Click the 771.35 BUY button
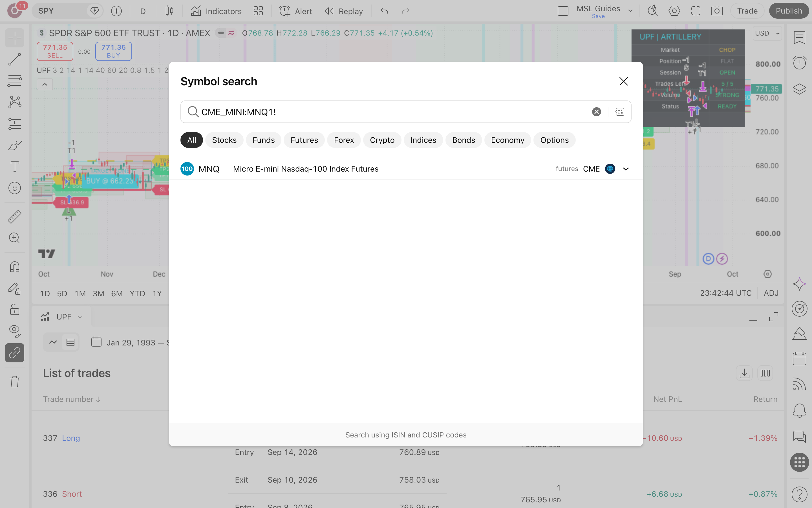This screenshot has height=508, width=812. click(113, 51)
